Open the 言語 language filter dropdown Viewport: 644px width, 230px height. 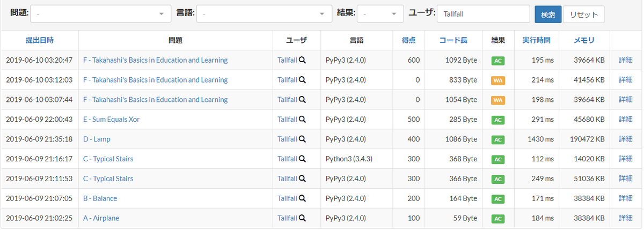tap(264, 14)
